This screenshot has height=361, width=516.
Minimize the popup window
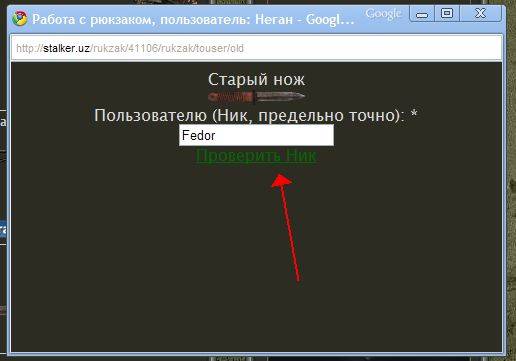tap(422, 14)
